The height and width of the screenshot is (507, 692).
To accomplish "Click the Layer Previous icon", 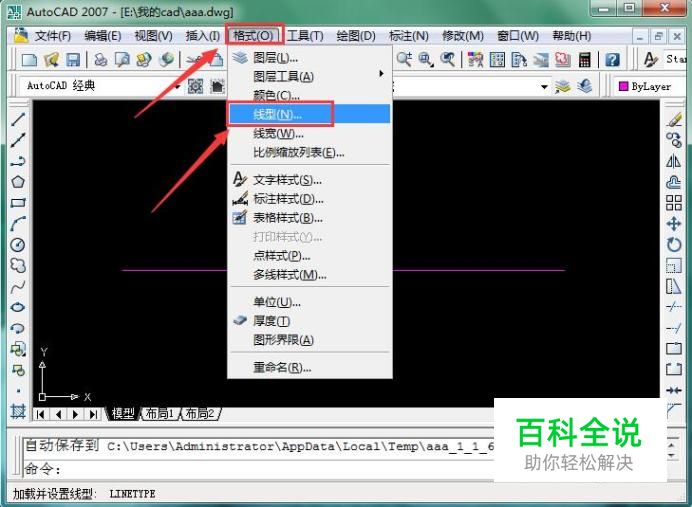I will click(x=585, y=86).
